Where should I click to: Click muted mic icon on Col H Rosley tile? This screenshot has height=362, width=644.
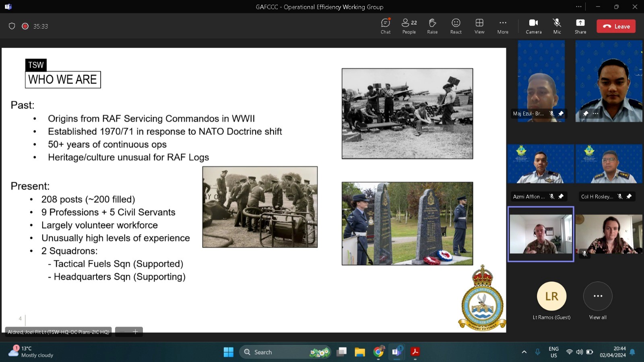620,196
